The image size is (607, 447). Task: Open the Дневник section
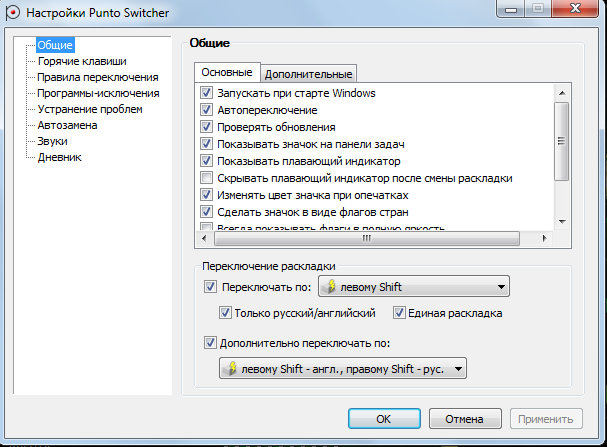point(60,157)
